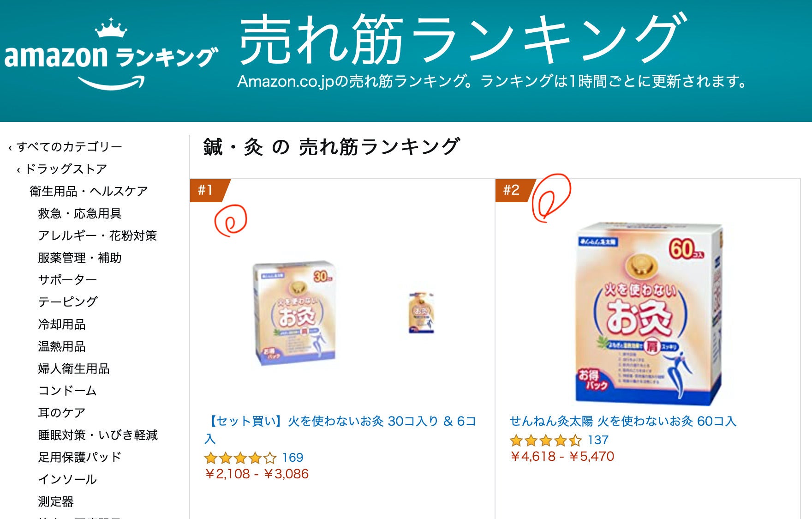Click the #1 rank badge
812x519 pixels.
[x=210, y=190]
